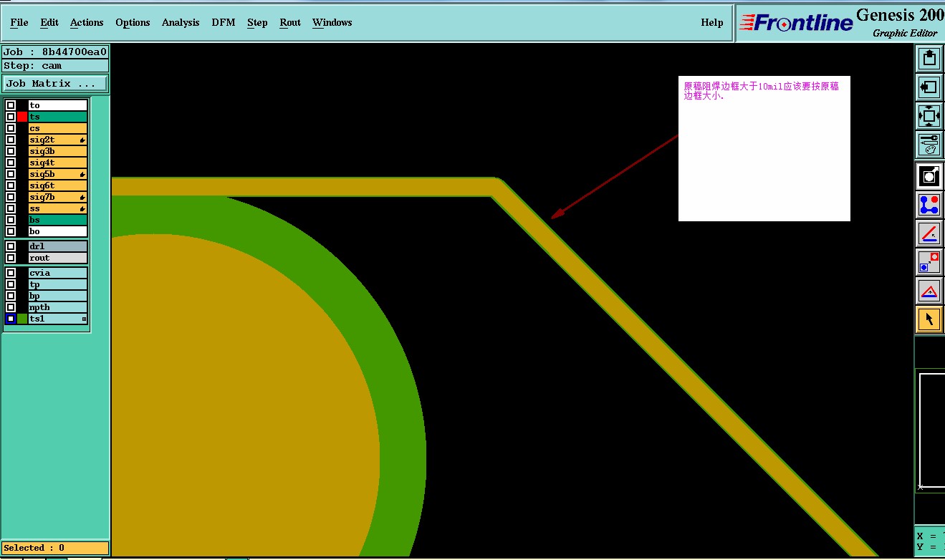
Task: Toggle display checkbox for layer bs
Action: coord(11,220)
